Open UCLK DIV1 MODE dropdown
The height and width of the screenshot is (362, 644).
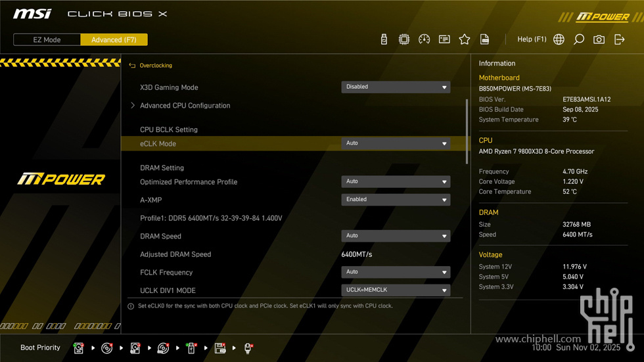click(x=396, y=290)
